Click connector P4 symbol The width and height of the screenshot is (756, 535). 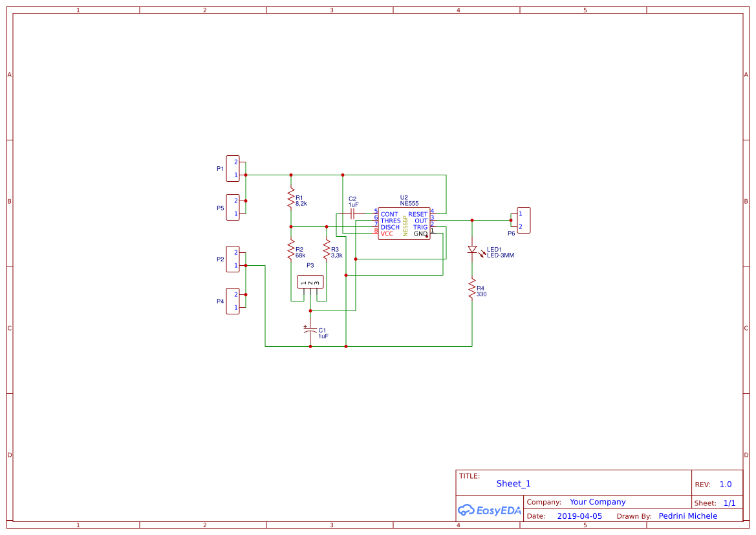click(232, 301)
